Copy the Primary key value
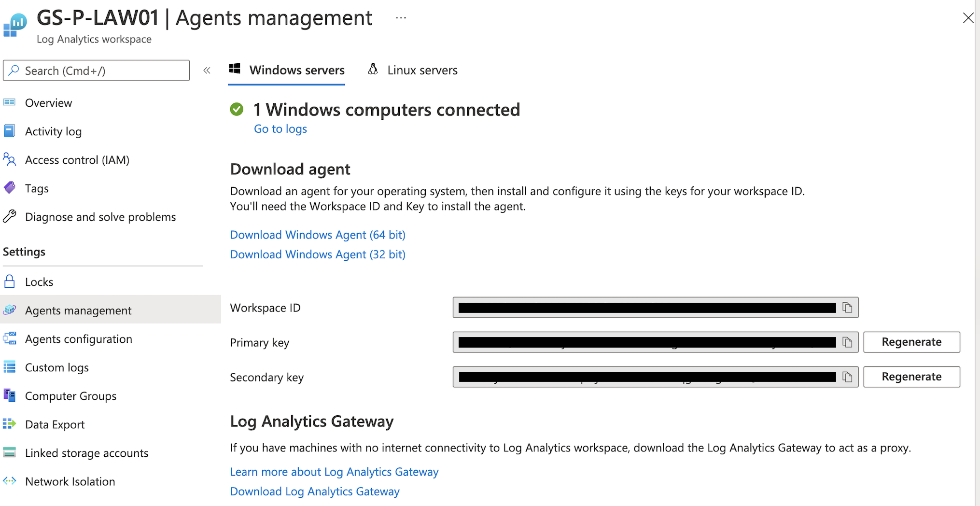980x506 pixels. [x=847, y=342]
